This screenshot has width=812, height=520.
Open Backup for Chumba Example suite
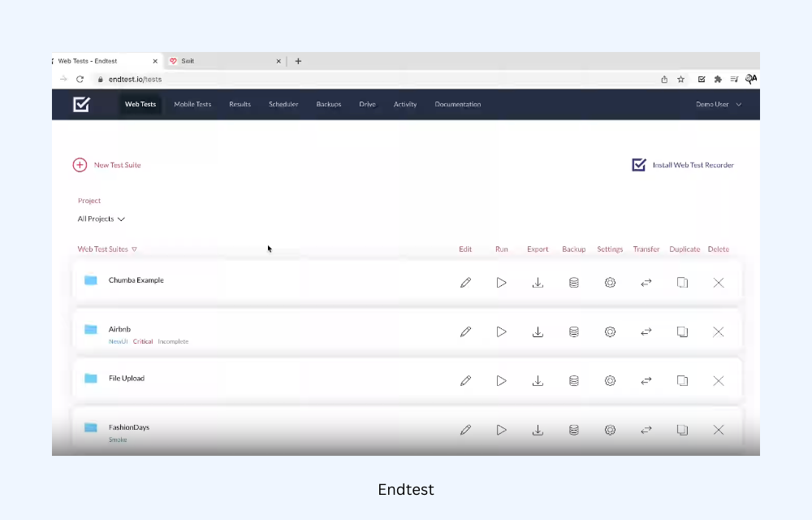573,283
